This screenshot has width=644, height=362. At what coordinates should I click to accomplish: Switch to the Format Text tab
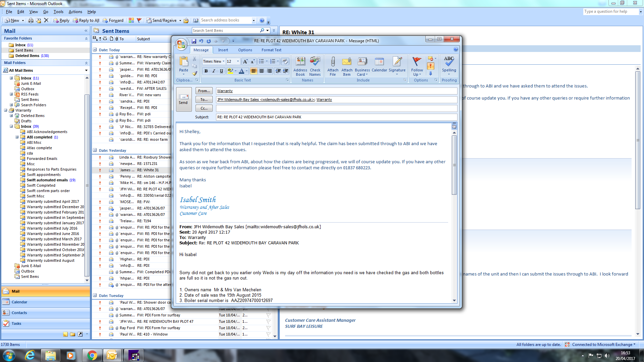click(271, 50)
